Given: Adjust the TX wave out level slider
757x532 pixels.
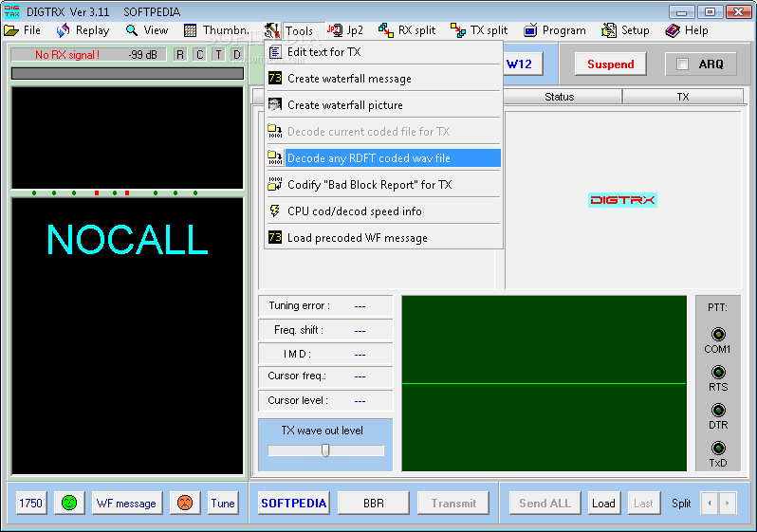Looking at the screenshot, I should click(x=325, y=449).
